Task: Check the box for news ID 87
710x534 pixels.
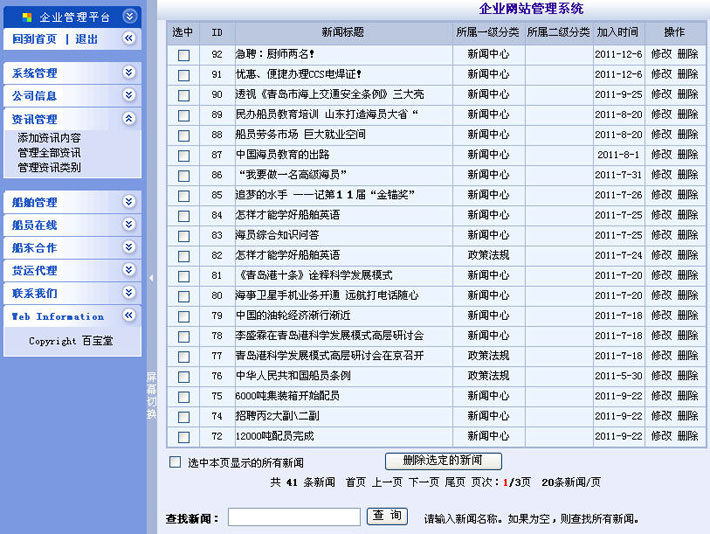Action: click(x=183, y=156)
